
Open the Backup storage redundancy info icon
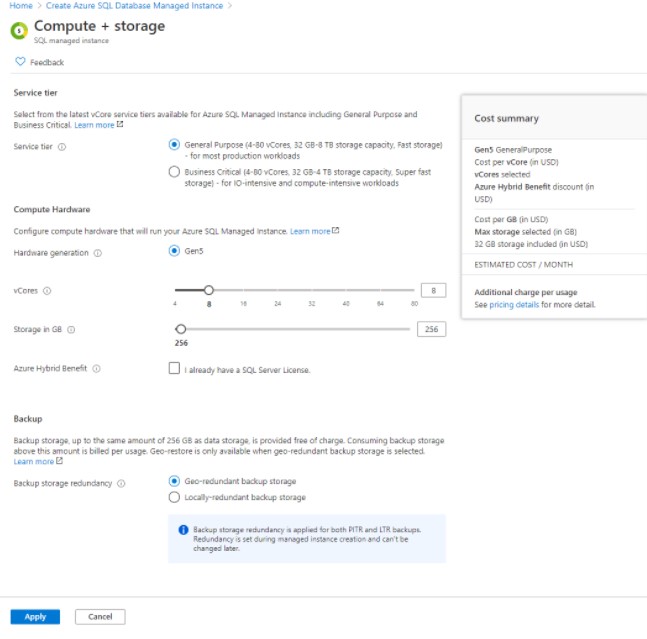click(121, 483)
